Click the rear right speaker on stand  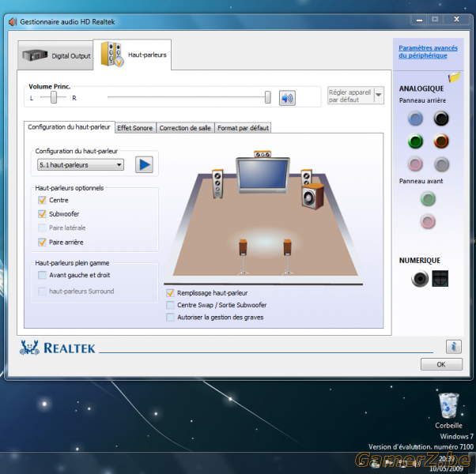(287, 257)
